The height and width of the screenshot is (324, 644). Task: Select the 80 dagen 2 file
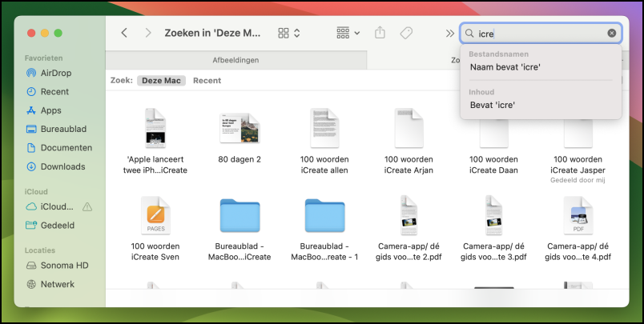click(239, 138)
